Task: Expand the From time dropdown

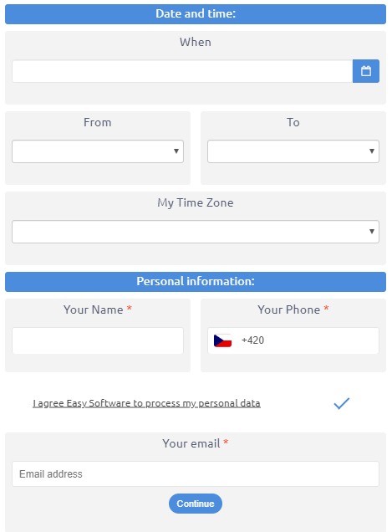Action: pyautogui.click(x=98, y=151)
